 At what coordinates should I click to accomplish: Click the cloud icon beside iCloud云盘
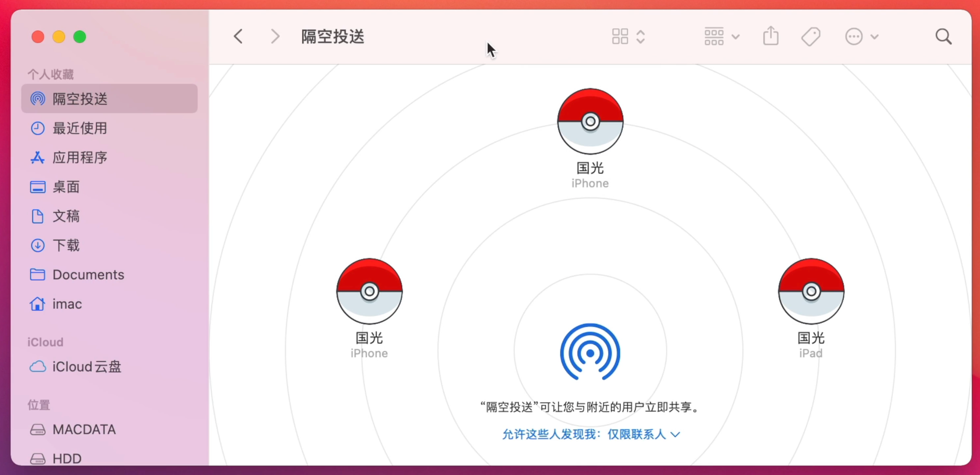(37, 367)
